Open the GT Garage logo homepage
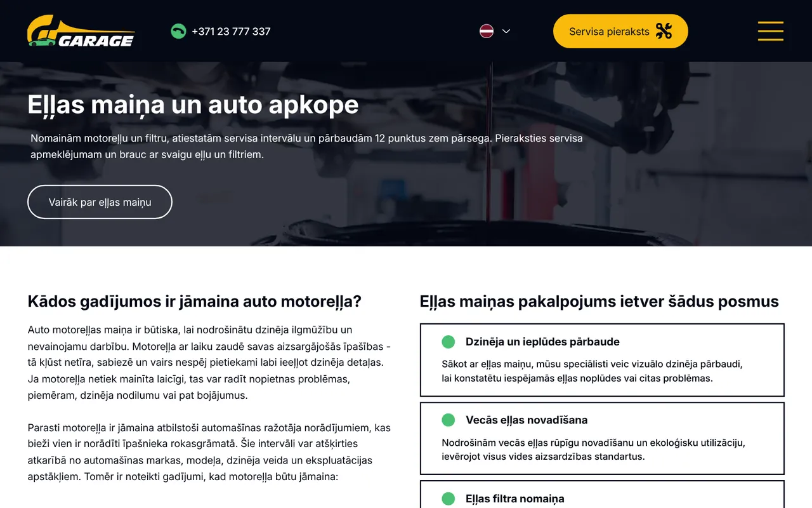812x508 pixels. pos(81,31)
